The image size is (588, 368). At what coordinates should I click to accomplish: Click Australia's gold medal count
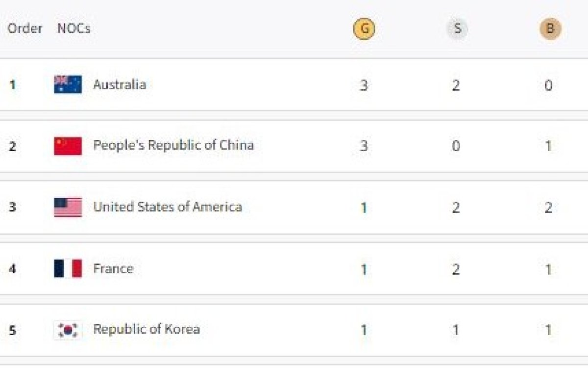click(x=364, y=86)
